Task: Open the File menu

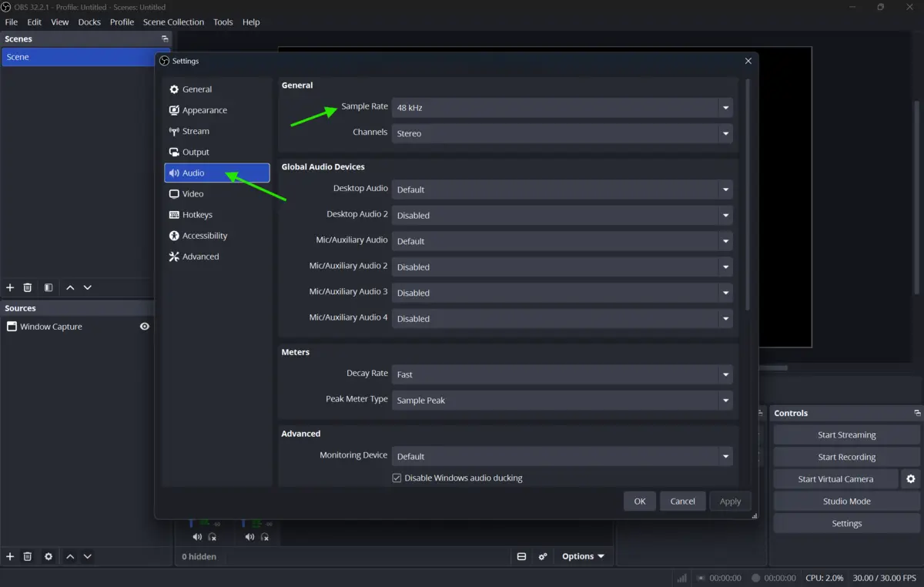Action: (x=12, y=22)
